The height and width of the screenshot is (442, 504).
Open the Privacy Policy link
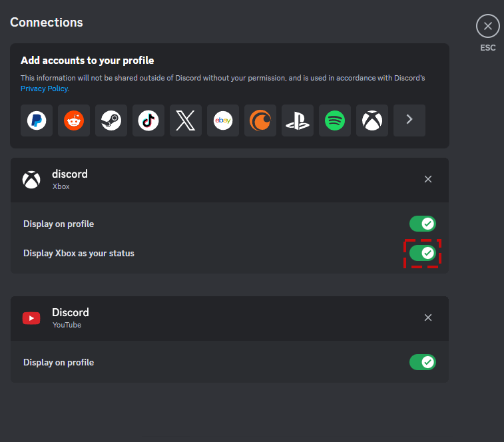(x=44, y=89)
